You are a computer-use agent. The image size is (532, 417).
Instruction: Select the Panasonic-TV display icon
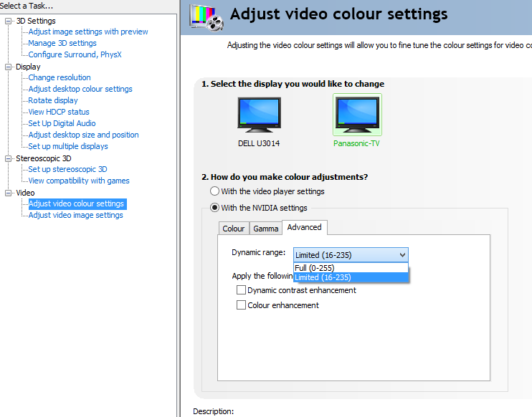(357, 115)
